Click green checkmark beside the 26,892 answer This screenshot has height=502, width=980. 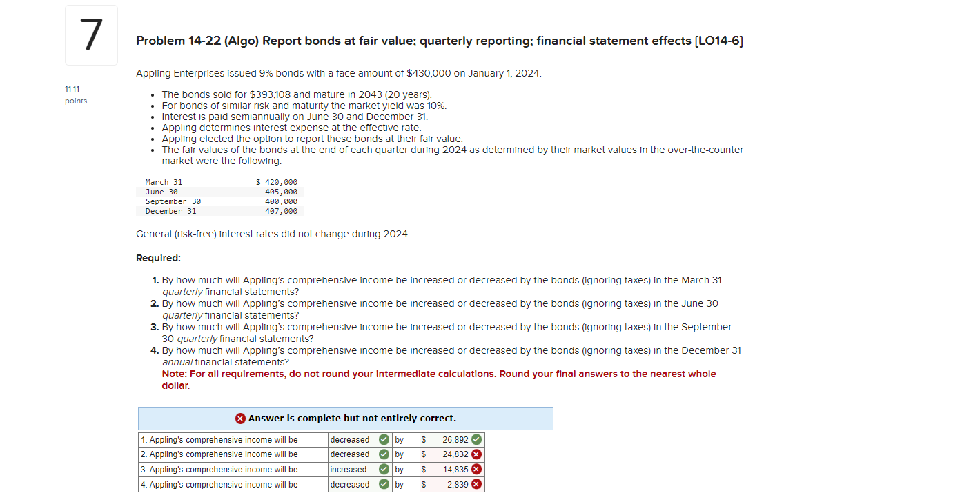point(476,439)
